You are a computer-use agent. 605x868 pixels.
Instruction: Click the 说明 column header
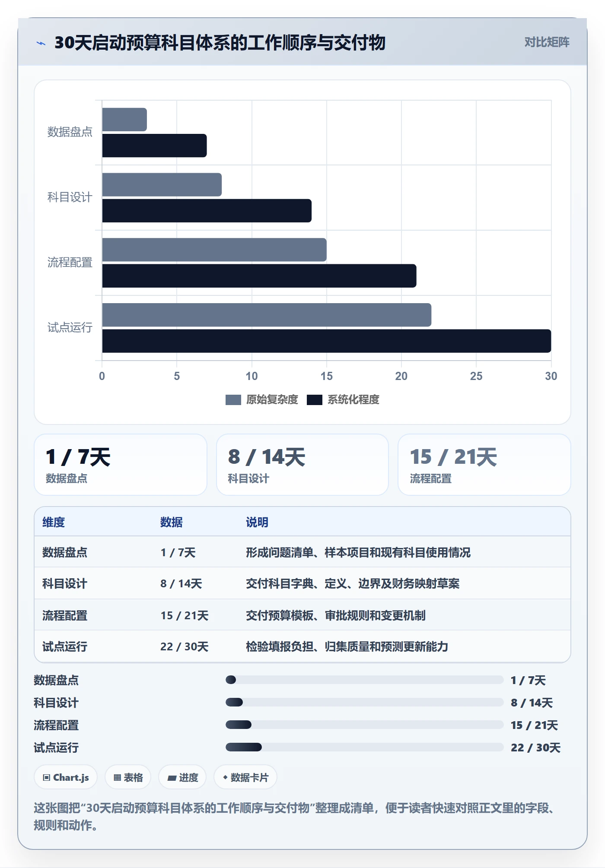[257, 522]
